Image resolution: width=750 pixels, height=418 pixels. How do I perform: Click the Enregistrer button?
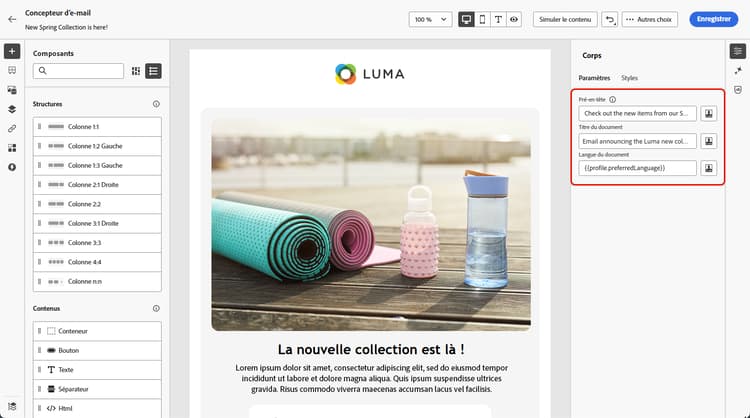pyautogui.click(x=714, y=19)
